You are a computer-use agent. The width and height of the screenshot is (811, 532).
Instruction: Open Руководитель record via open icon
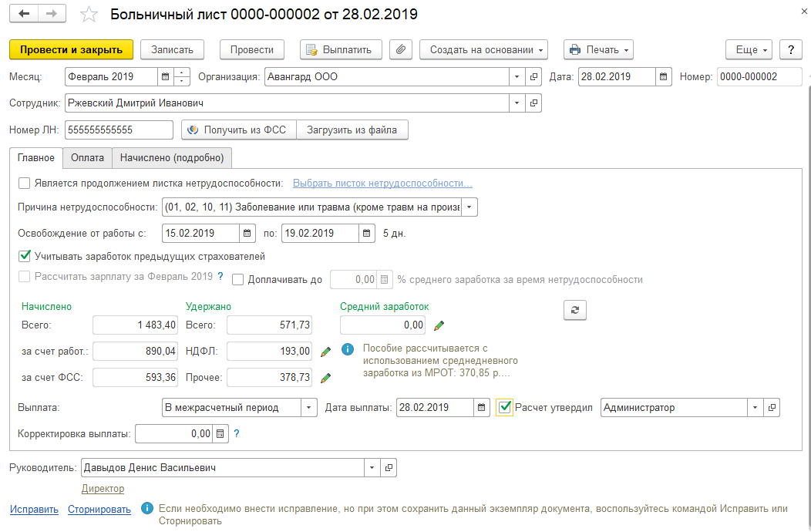point(389,468)
